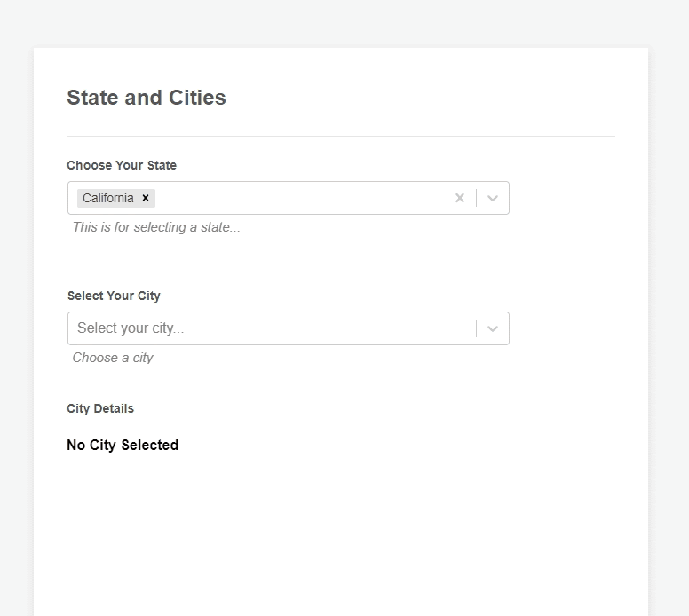This screenshot has height=616, width=689.
Task: Click the 'State and Cities' heading
Action: click(147, 98)
